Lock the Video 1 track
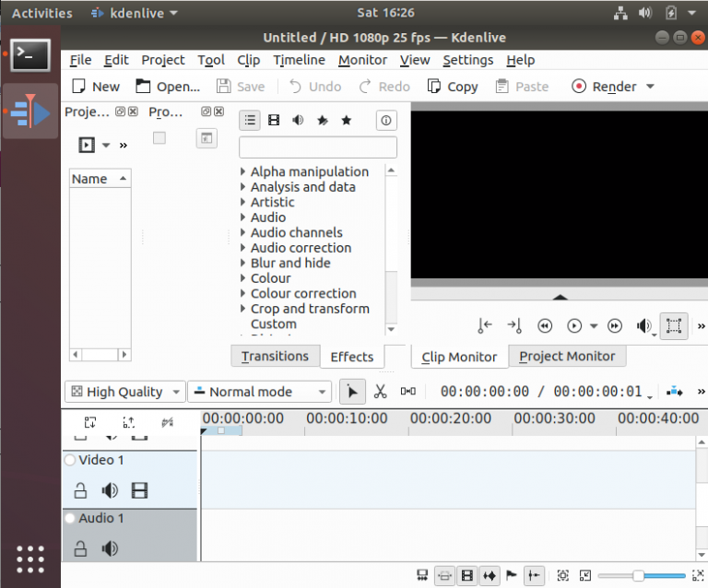Image resolution: width=708 pixels, height=588 pixels. click(x=80, y=490)
